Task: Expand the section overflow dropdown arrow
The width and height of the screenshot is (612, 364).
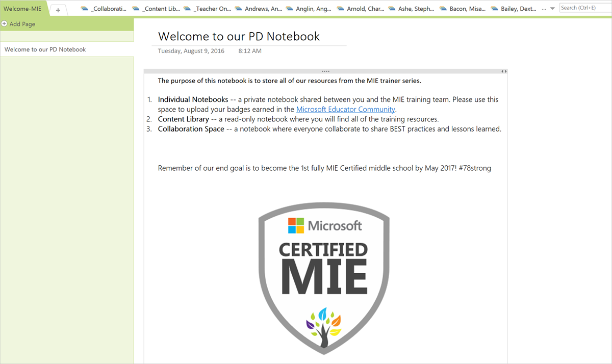Action: pos(552,9)
